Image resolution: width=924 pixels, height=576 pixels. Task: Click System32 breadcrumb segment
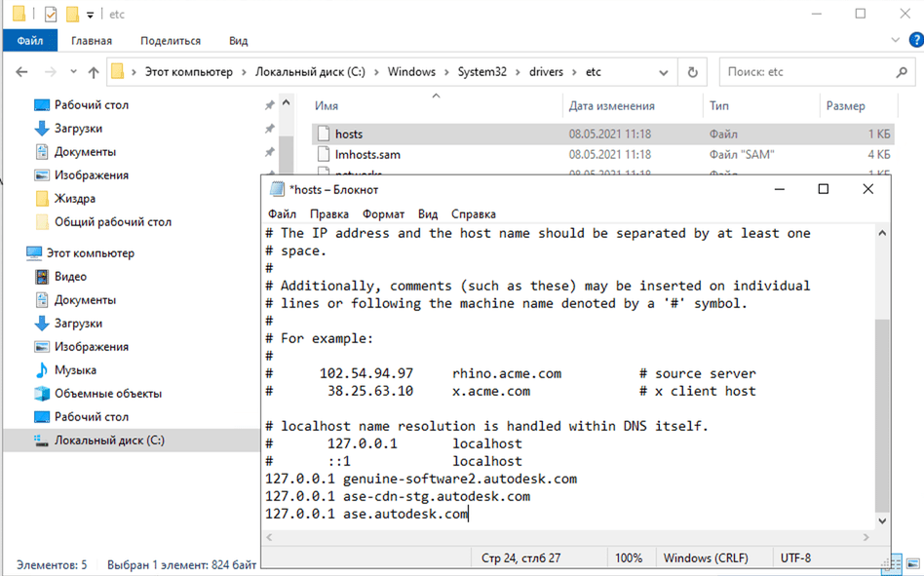(x=482, y=72)
